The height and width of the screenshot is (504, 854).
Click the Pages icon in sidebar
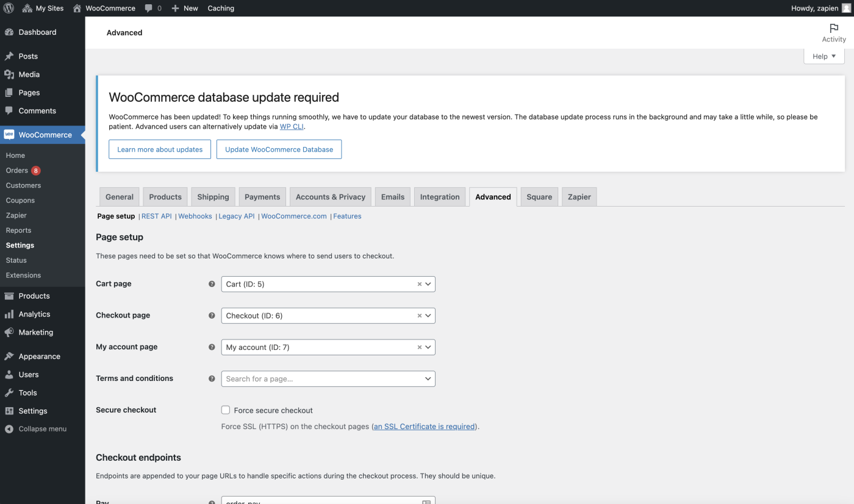pos(9,93)
